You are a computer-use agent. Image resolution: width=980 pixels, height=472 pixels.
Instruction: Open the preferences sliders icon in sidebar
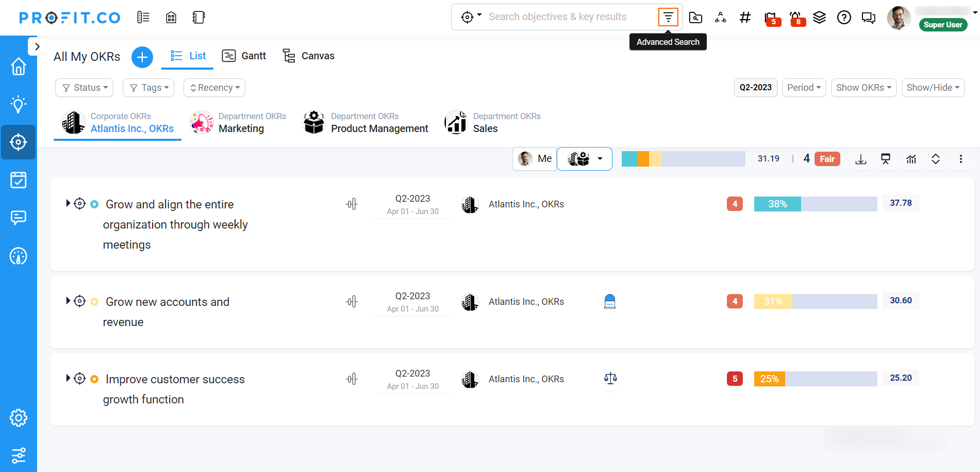point(19,455)
